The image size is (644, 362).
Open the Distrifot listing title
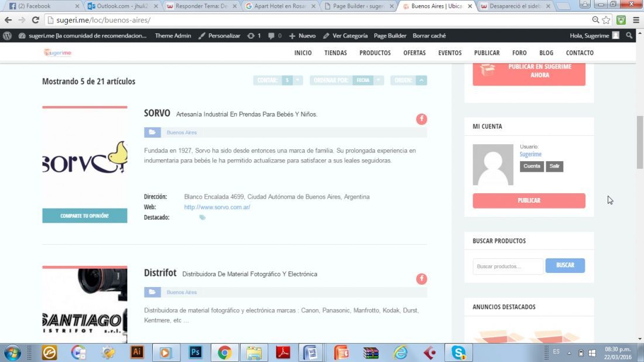[x=160, y=273]
